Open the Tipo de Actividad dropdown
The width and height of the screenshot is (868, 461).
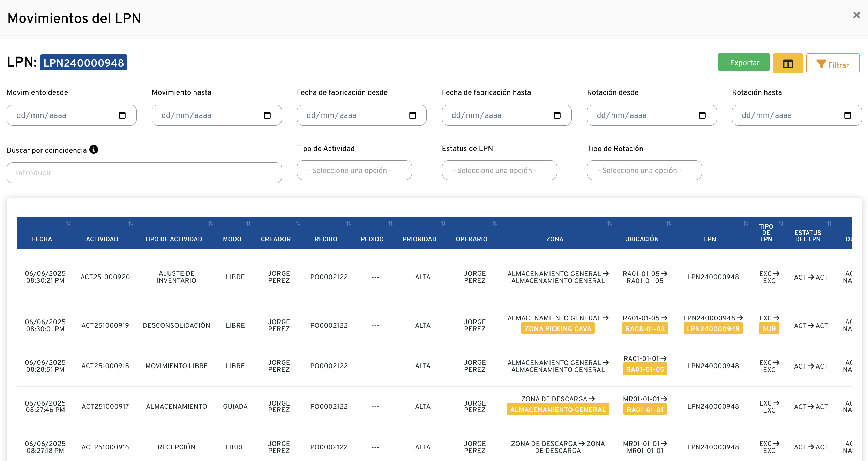click(x=354, y=170)
